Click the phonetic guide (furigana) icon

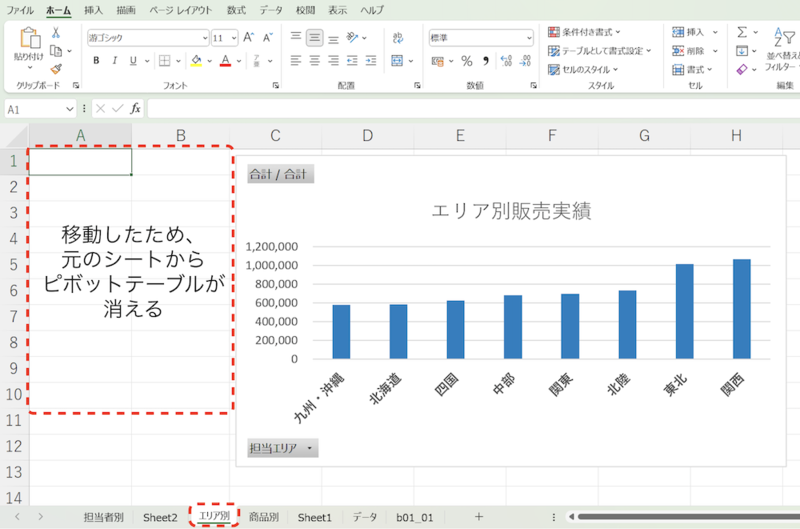(257, 61)
